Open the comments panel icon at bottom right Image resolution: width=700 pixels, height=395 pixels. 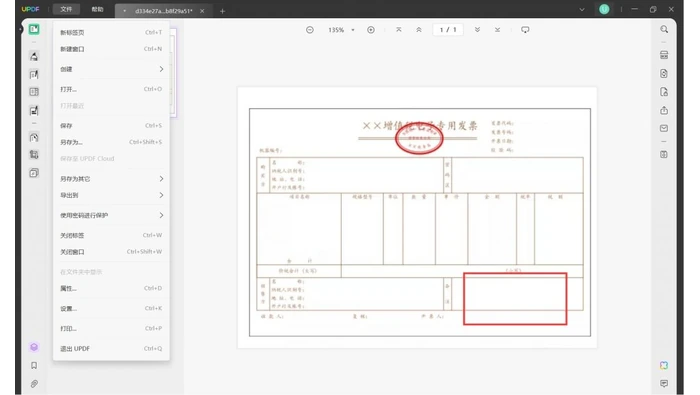[664, 384]
